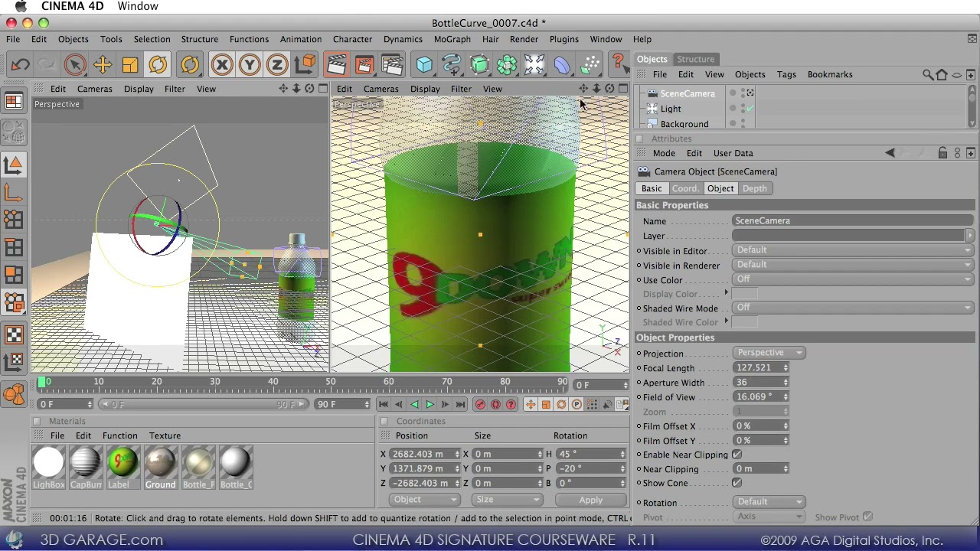Expand Display Color disclosure arrow
Screen dimensions: 980x551
coord(726,293)
